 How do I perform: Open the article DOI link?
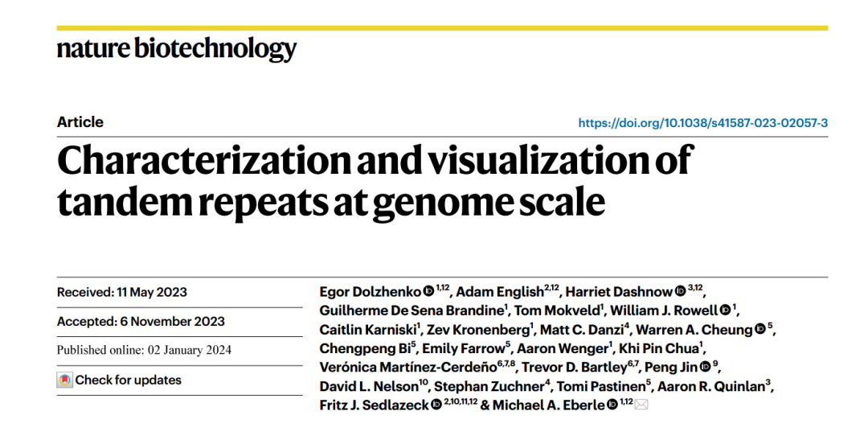click(703, 123)
